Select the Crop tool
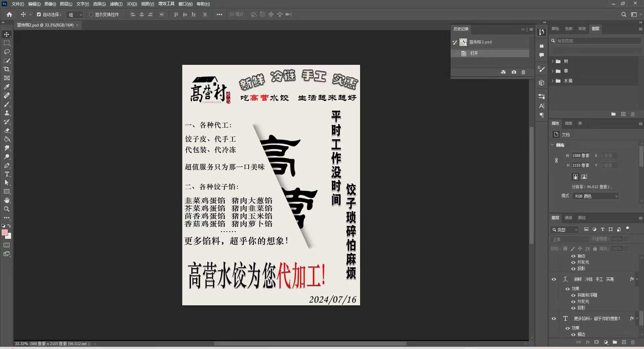The image size is (644, 349). 7,69
